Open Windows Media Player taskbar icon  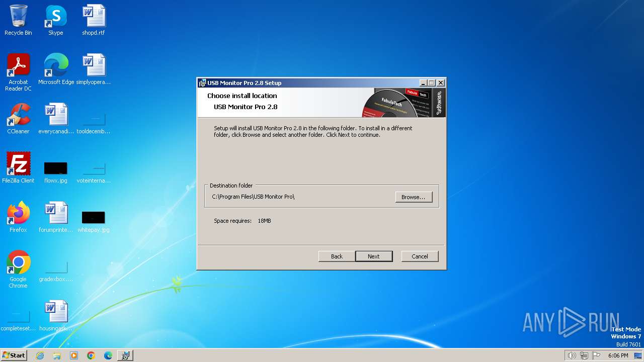coord(74,355)
